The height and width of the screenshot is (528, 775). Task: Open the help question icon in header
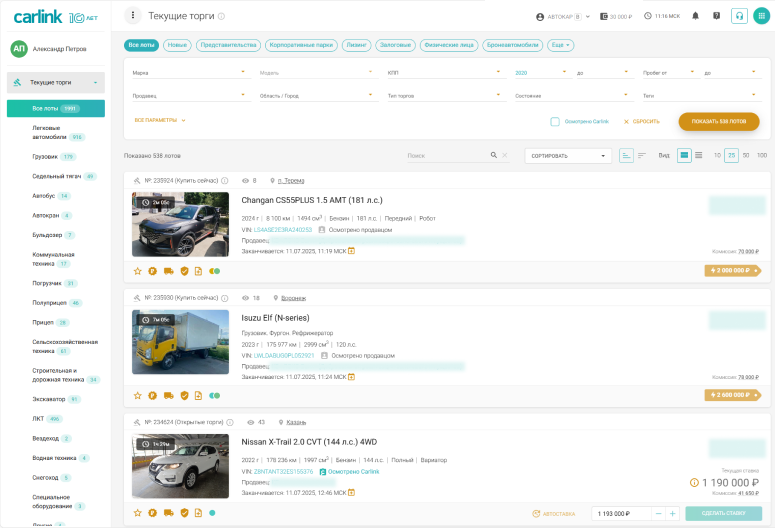click(x=716, y=16)
